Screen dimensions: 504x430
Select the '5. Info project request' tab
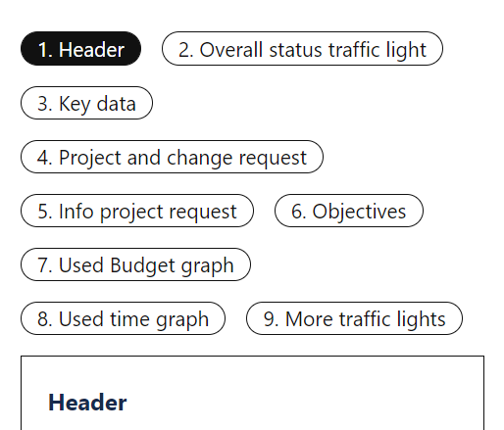137,211
